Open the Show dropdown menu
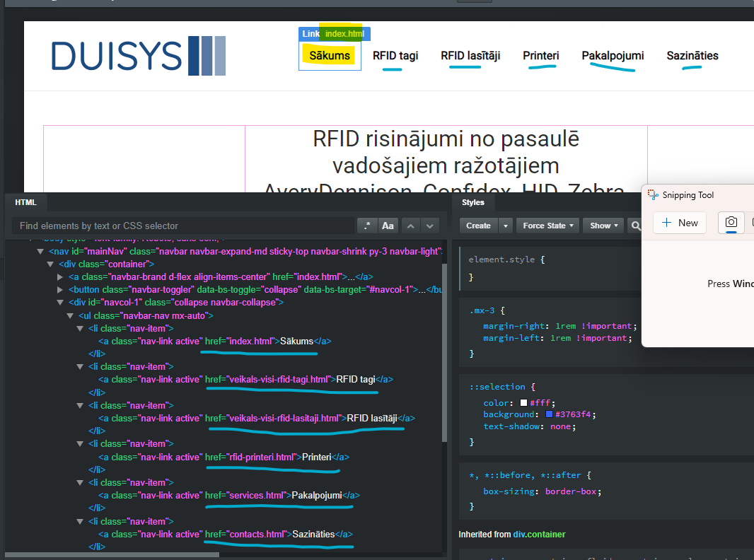Screen dimensions: 754x560 pos(603,226)
